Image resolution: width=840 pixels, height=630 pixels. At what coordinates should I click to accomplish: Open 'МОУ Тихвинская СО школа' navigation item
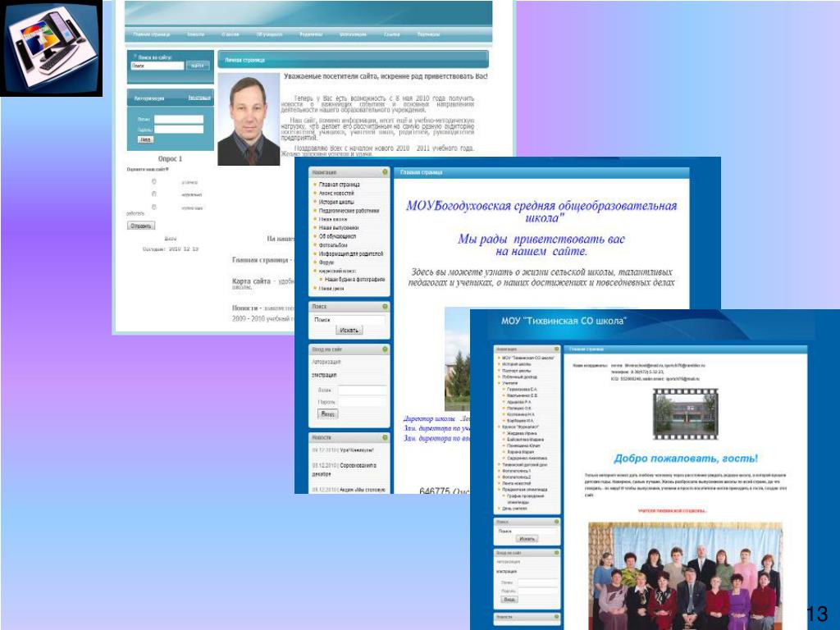pyautogui.click(x=528, y=358)
